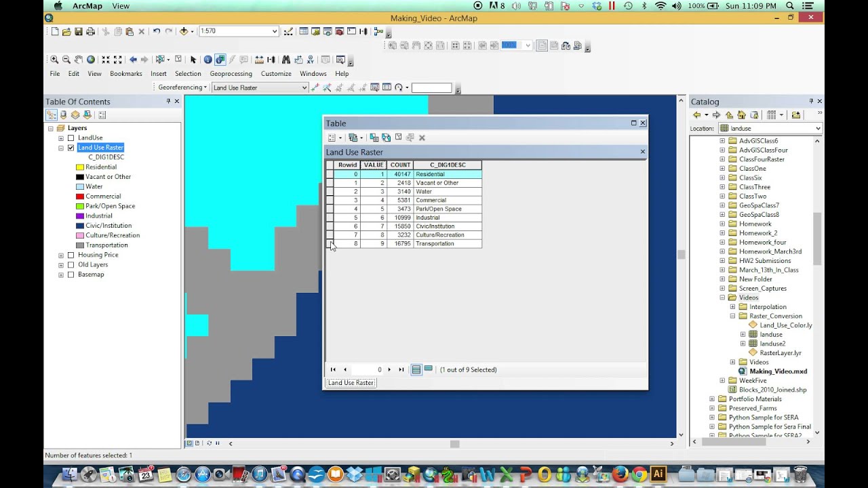Screen dimensions: 868x488
Task: Enable Basemap layer checkbox
Action: [x=71, y=274]
